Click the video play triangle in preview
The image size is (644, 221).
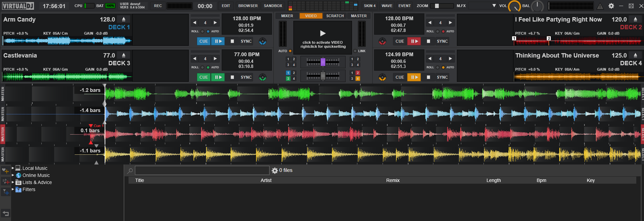click(x=323, y=33)
